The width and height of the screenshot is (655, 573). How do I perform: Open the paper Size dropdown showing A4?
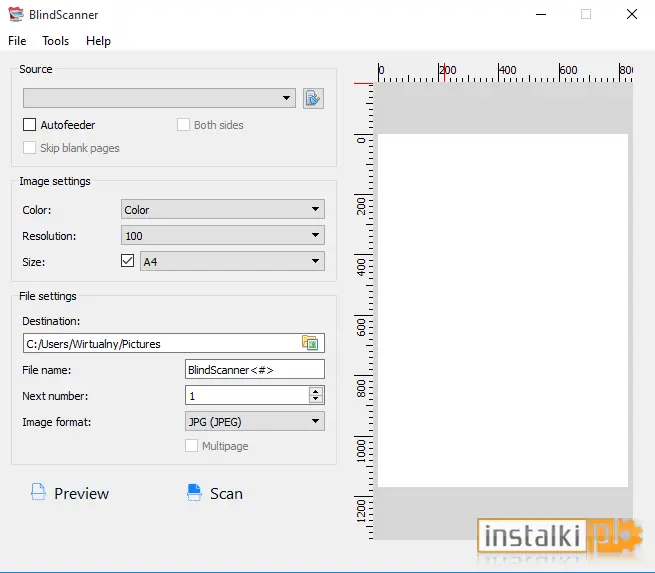click(232, 261)
